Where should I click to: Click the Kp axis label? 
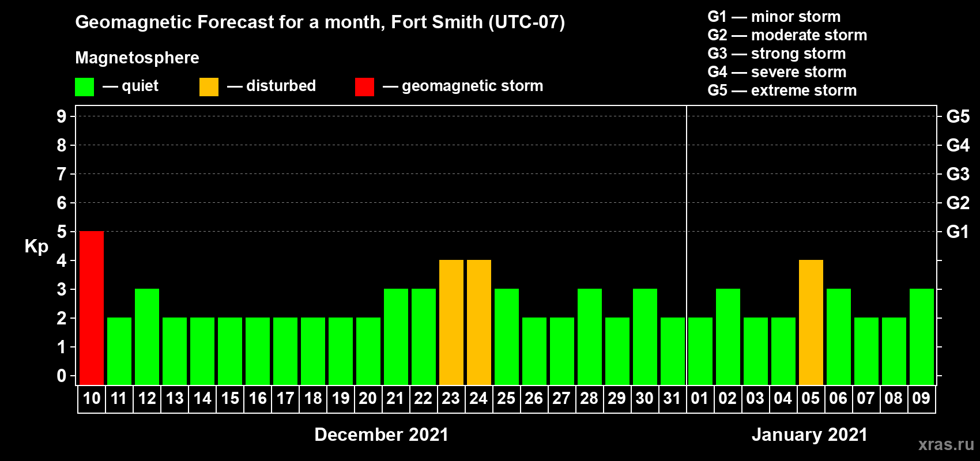click(x=36, y=247)
